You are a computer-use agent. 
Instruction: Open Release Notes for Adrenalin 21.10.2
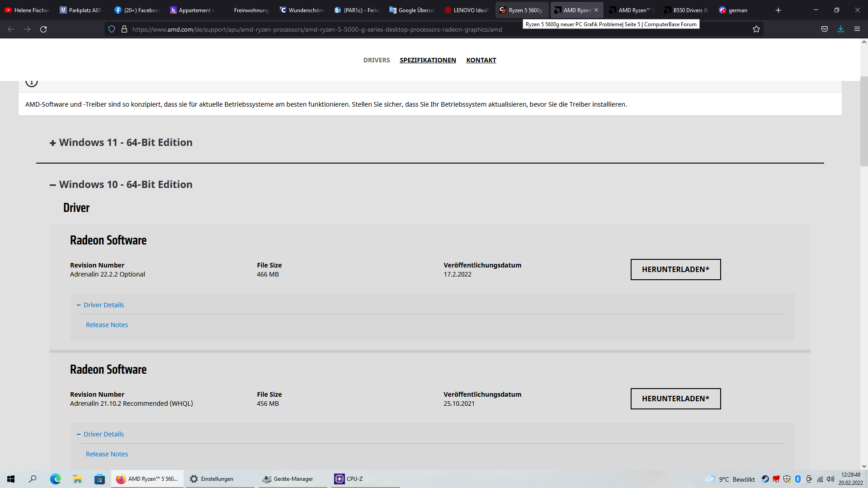(x=107, y=454)
